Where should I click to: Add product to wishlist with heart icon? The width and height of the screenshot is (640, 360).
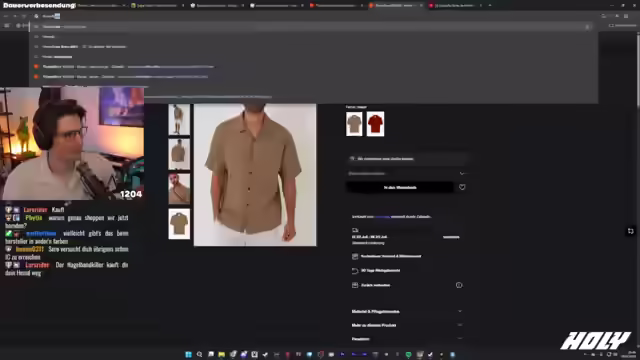click(x=462, y=187)
